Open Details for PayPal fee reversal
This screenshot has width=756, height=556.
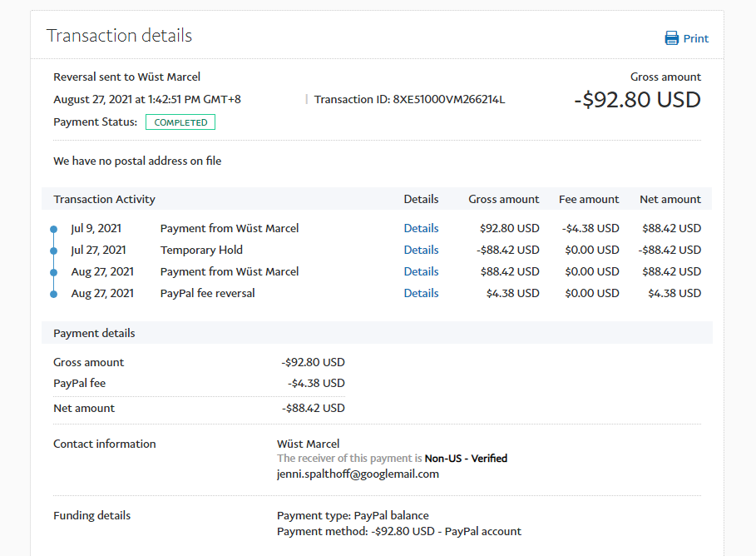[x=421, y=293]
